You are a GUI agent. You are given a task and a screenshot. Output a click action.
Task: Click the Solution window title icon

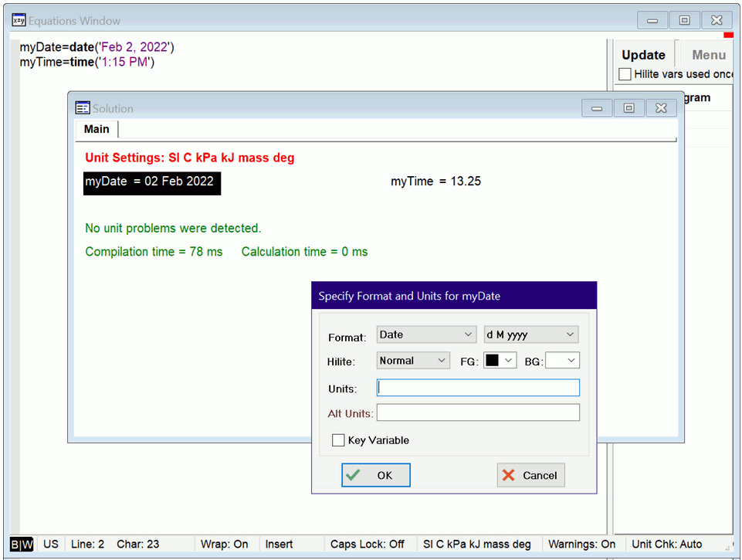point(83,108)
